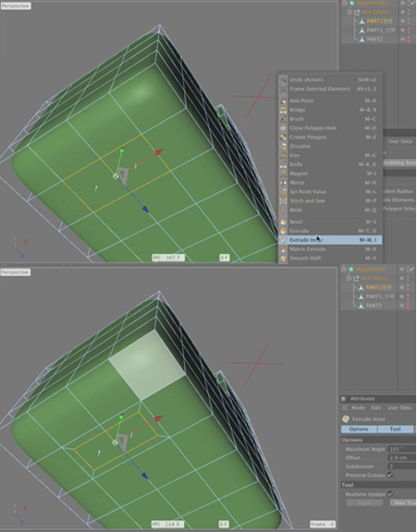Click the Apply button
This screenshot has width=417, height=532.
pyautogui.click(x=364, y=502)
